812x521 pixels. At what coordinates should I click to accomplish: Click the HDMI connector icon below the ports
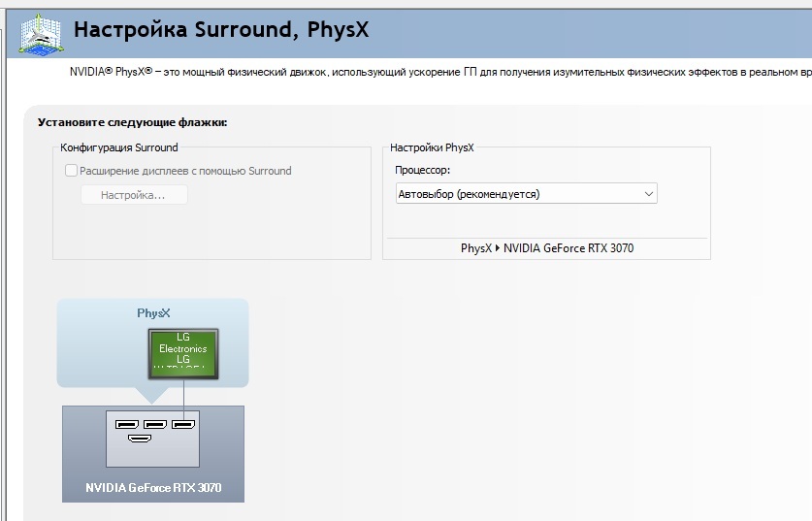(140, 439)
